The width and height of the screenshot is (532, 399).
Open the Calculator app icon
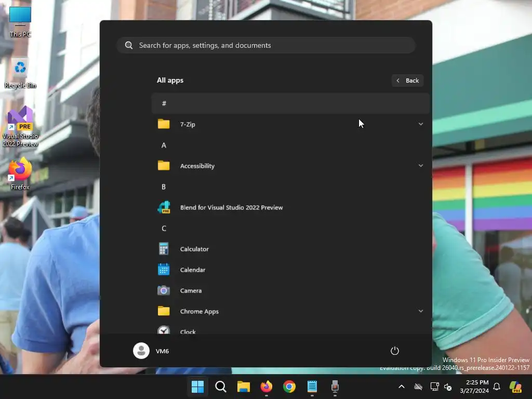click(x=164, y=249)
